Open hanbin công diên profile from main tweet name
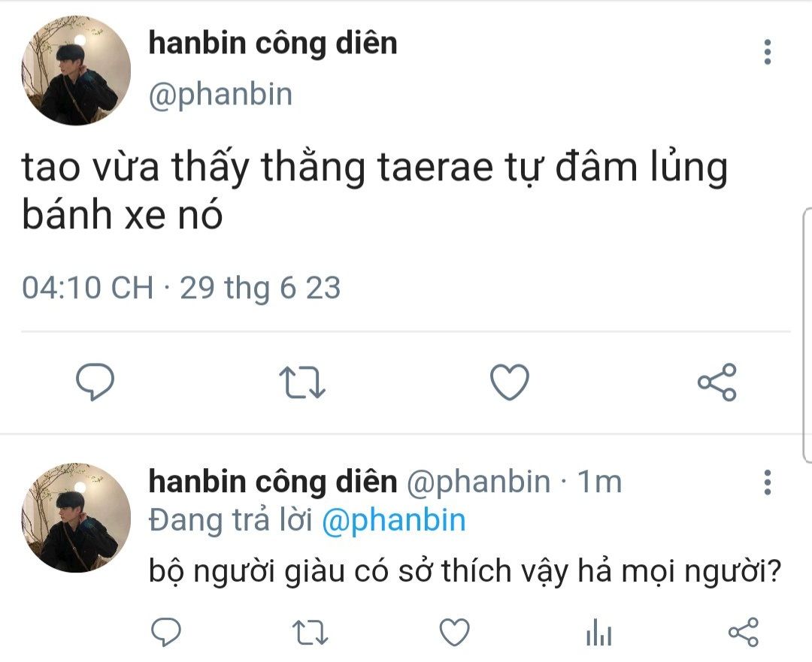 click(273, 43)
